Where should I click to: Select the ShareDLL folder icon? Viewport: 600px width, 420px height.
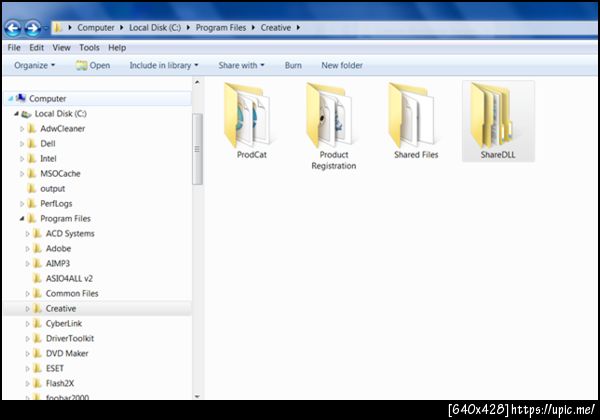tap(493, 116)
